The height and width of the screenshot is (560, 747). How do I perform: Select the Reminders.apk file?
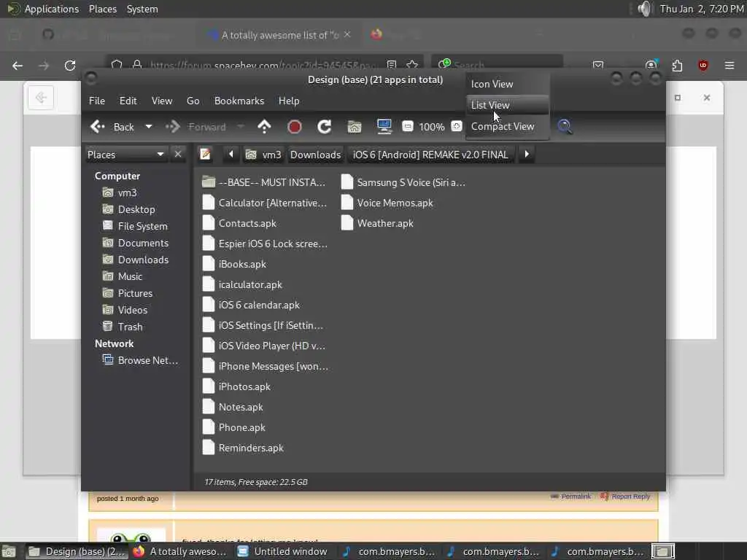click(x=243, y=448)
